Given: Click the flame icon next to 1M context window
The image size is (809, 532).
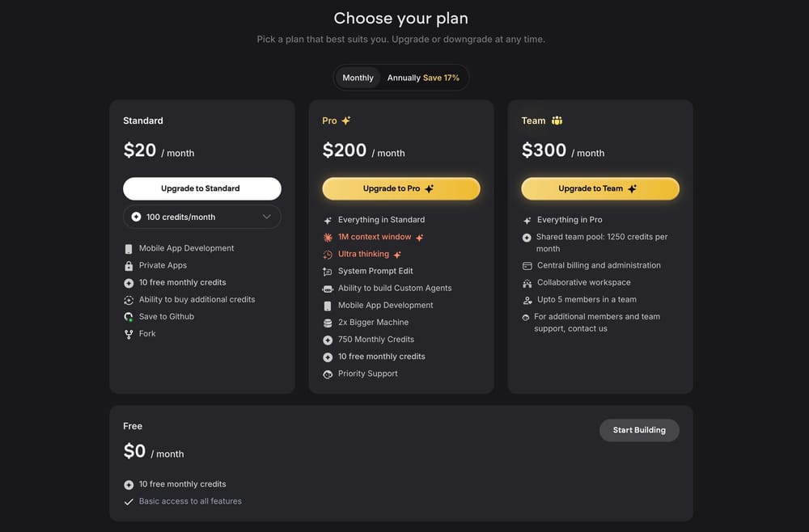Looking at the screenshot, I should (328, 237).
